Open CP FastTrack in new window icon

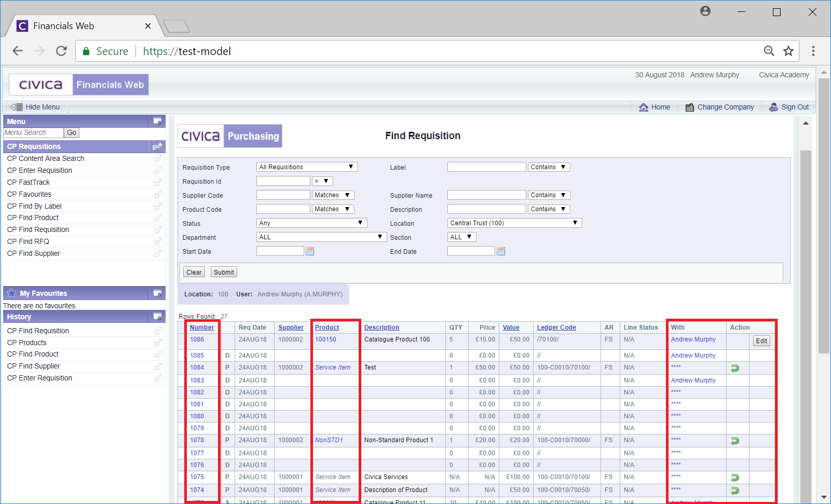point(158,182)
